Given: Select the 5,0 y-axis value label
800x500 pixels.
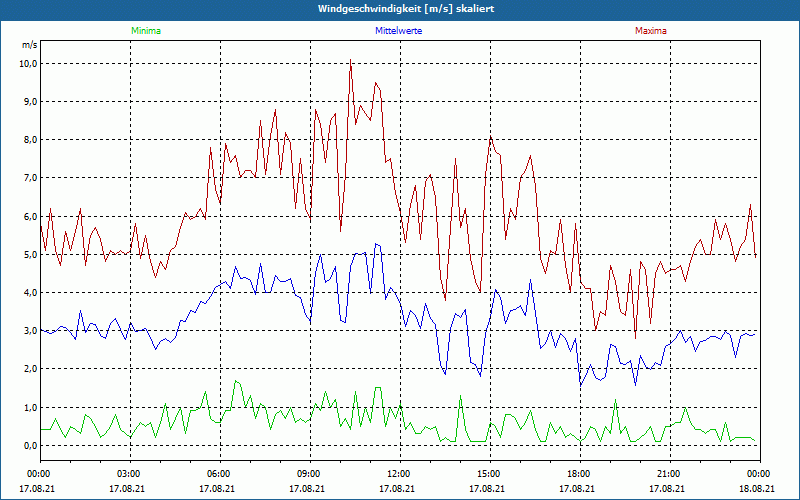Looking at the screenshot, I should [x=30, y=254].
